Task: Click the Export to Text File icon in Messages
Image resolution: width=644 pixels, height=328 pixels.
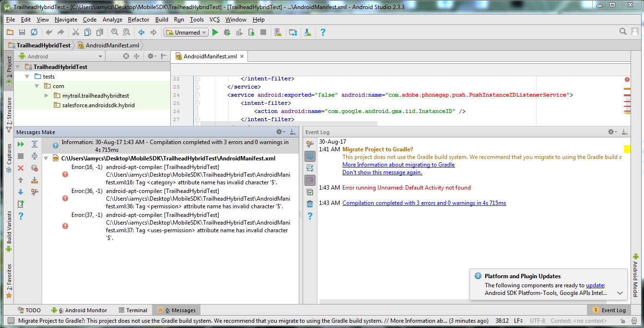Action: pyautogui.click(x=21, y=204)
